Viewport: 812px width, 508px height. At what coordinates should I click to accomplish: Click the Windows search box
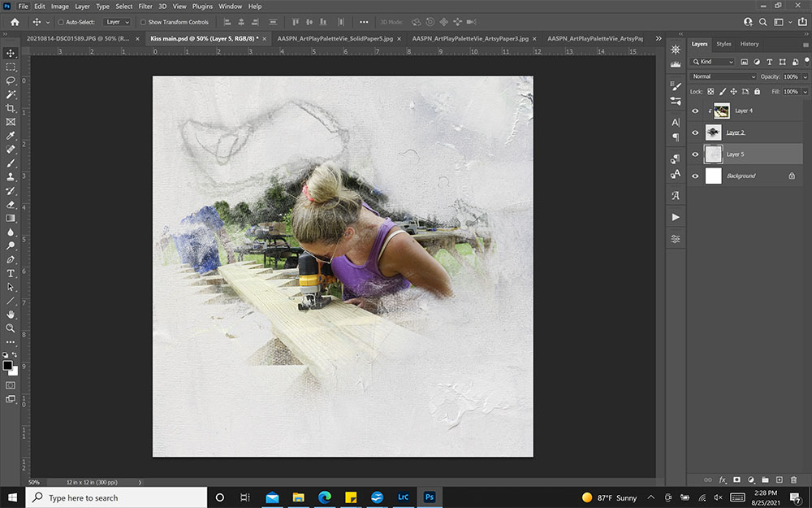pos(116,497)
